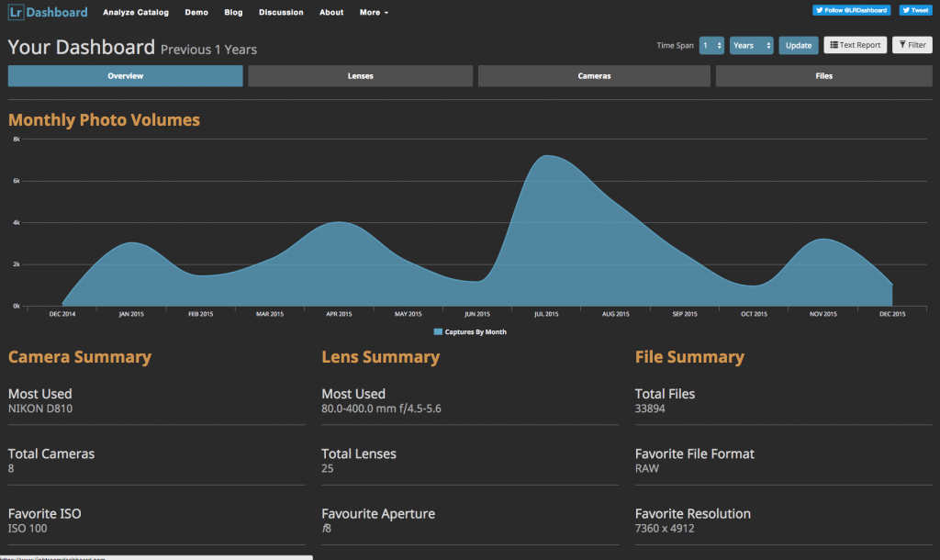Click the Lr Dashboard logo
The image size is (940, 560).
pyautogui.click(x=49, y=12)
